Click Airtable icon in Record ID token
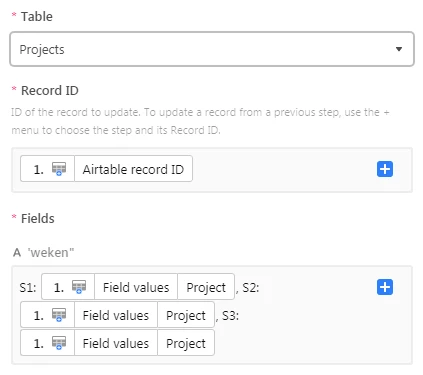Image resolution: width=423 pixels, height=375 pixels. [x=59, y=169]
